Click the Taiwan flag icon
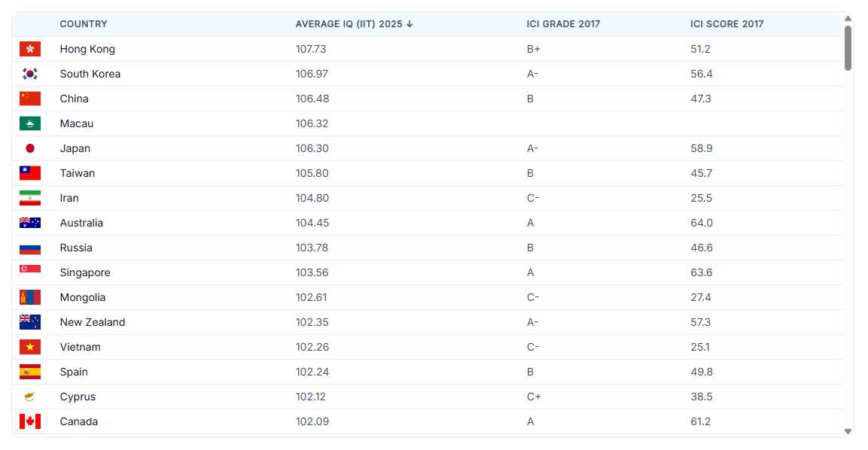 coord(30,173)
